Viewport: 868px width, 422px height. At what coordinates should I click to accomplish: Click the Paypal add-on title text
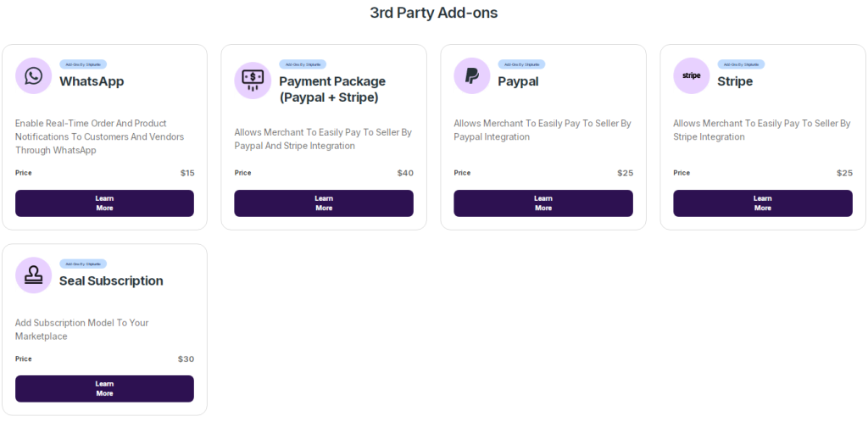point(518,81)
